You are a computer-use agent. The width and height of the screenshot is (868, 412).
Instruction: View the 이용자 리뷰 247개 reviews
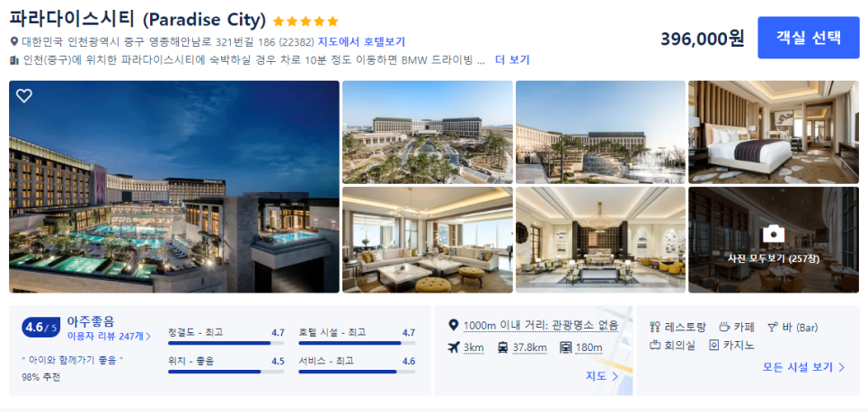tap(109, 336)
